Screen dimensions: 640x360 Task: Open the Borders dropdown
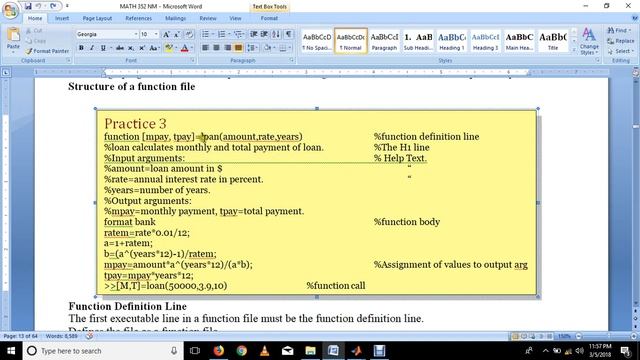tap(290, 48)
